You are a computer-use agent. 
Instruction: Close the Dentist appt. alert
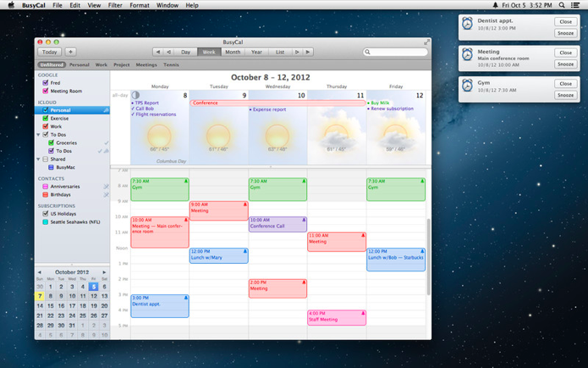(565, 22)
